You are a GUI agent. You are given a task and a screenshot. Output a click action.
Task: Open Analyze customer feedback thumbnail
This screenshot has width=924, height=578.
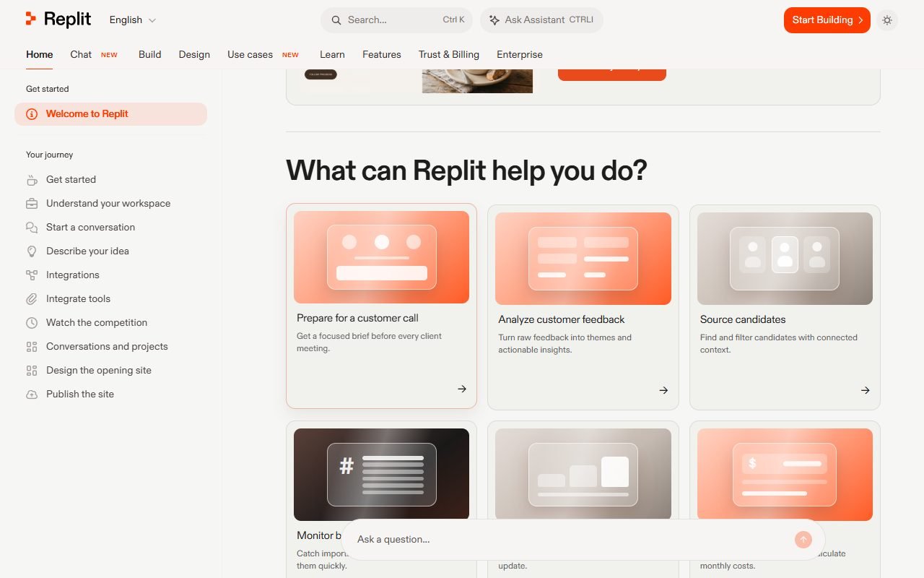pyautogui.click(x=583, y=259)
